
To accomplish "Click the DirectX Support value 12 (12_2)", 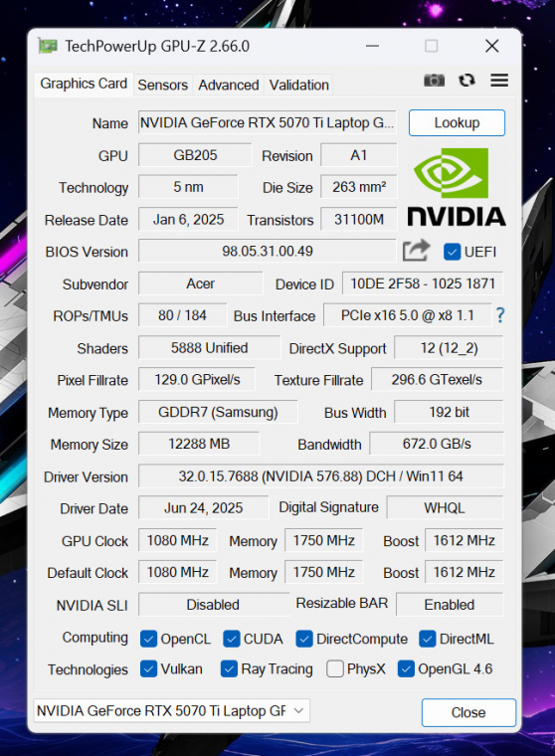I will (x=449, y=347).
